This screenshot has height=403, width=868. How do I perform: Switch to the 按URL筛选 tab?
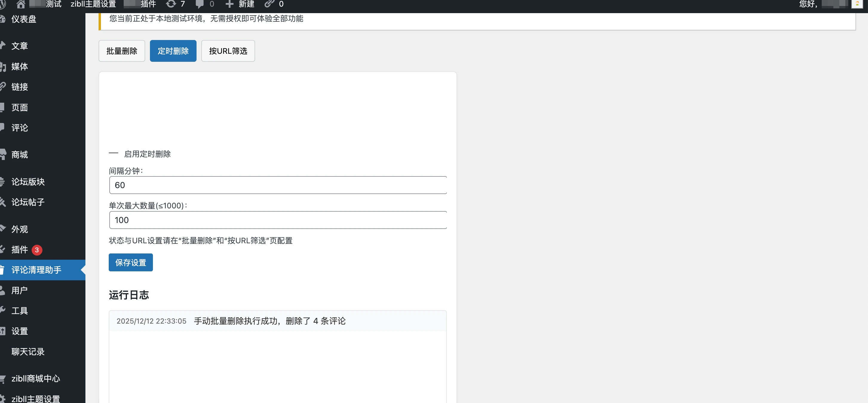pyautogui.click(x=228, y=51)
